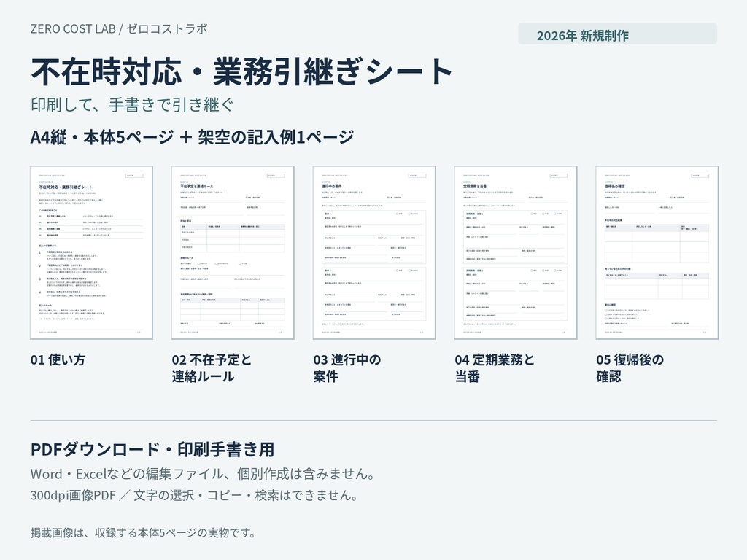Image resolution: width=747 pixels, height=560 pixels.
Task: Open the 05 復帰後の確認 page thumbnail
Action: coord(657,253)
